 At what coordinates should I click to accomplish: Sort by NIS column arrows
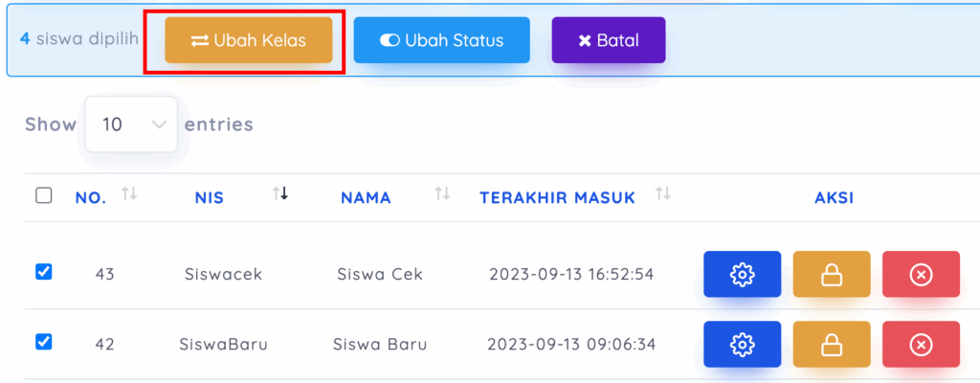point(280,194)
